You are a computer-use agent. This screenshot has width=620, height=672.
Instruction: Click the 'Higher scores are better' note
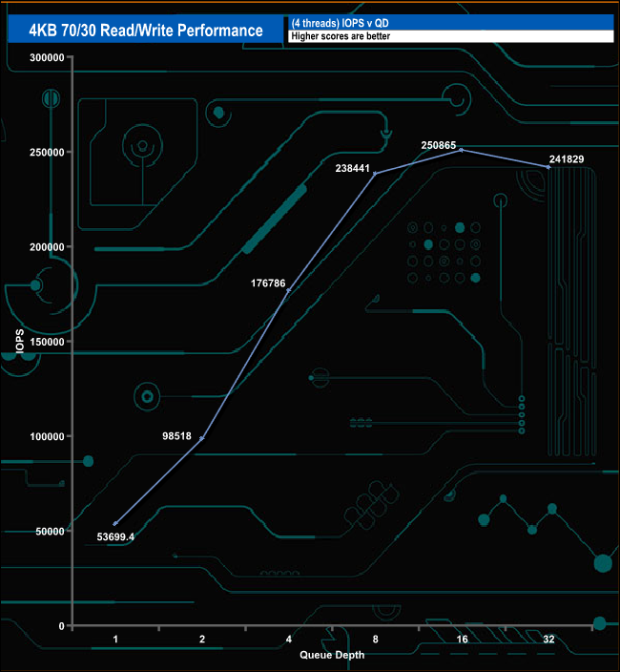point(341,36)
